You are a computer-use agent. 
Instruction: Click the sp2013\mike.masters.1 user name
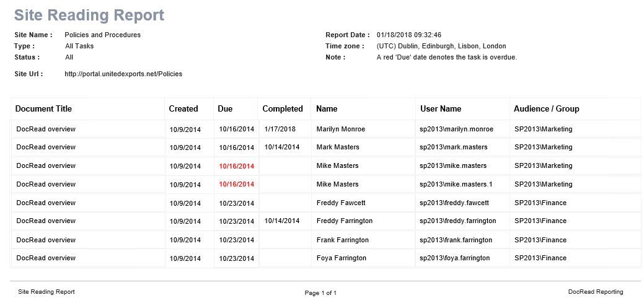(456, 184)
